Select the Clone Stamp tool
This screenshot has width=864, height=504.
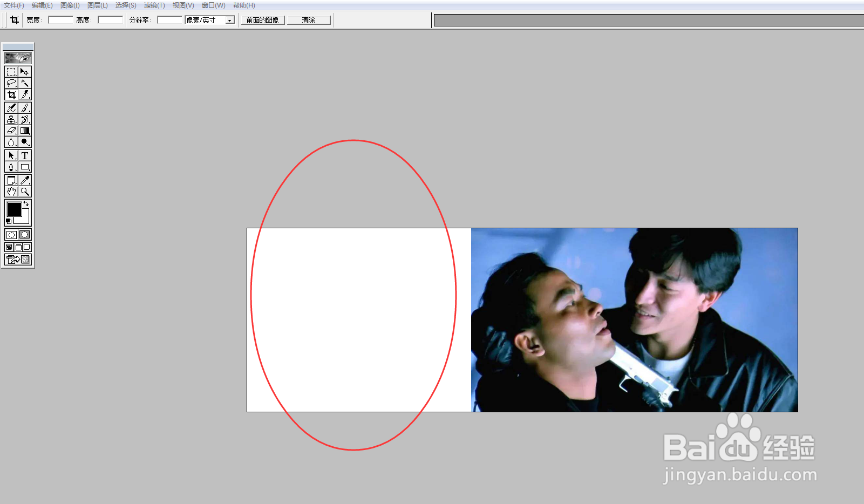coord(11,119)
